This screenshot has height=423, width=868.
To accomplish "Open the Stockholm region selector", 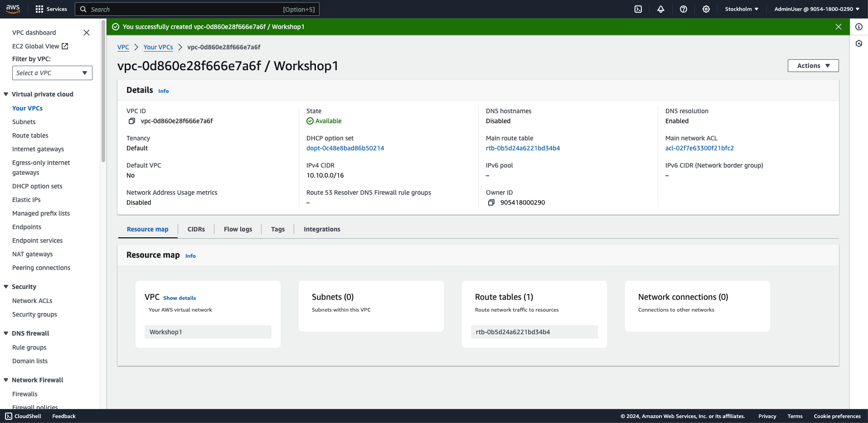I will pos(742,9).
